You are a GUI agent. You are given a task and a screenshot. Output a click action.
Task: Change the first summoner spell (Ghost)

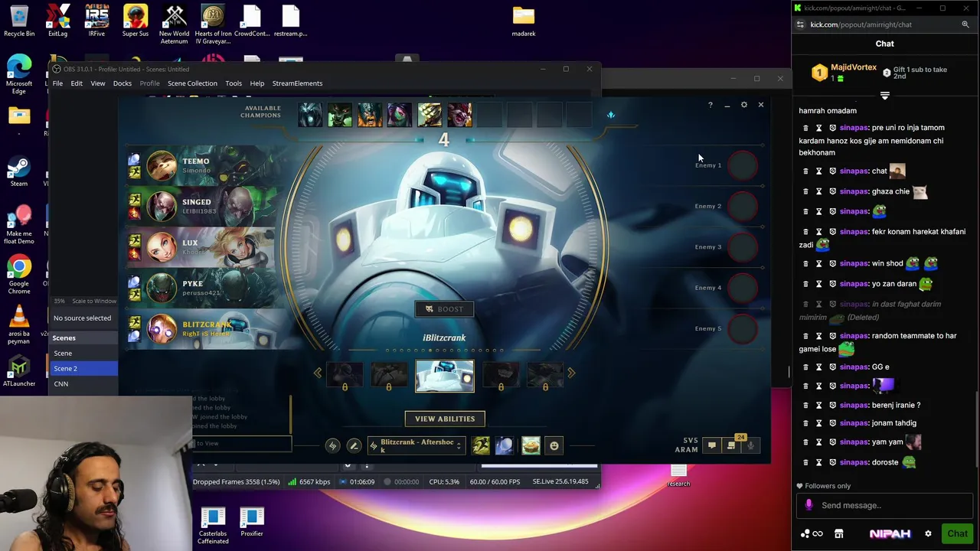(x=481, y=445)
